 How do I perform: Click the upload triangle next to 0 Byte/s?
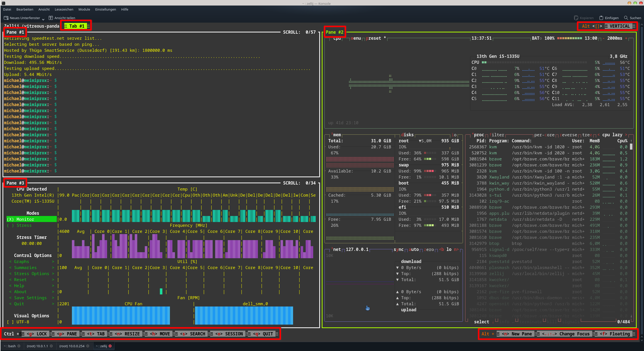[397, 292]
